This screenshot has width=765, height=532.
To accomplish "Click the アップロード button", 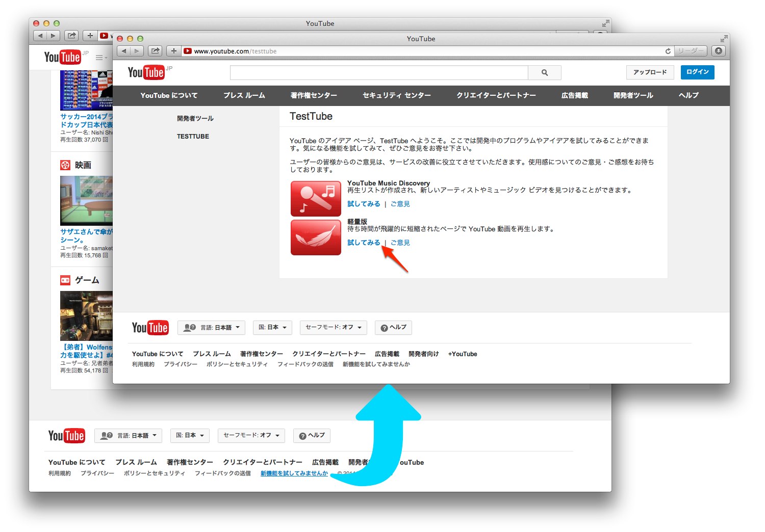I will coord(650,72).
